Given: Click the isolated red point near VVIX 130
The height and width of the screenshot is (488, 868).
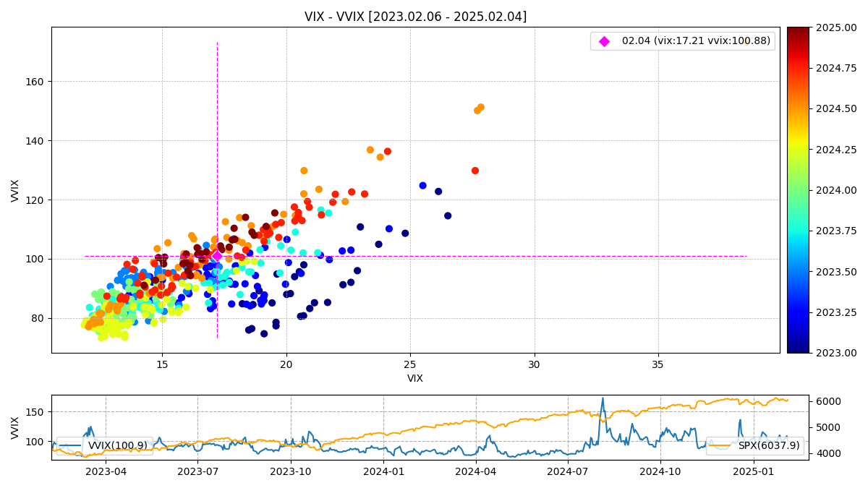Looking at the screenshot, I should click(475, 171).
